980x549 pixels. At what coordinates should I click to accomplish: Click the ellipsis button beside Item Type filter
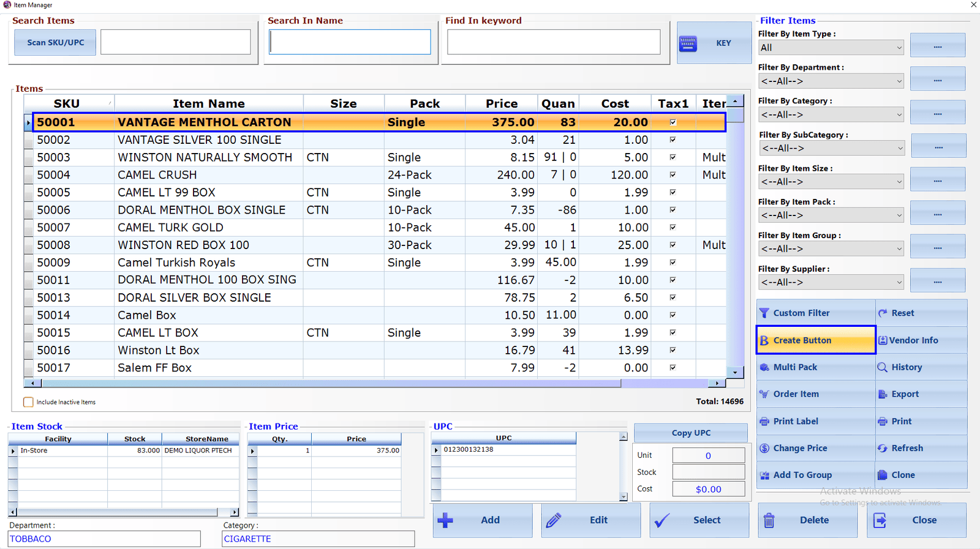(938, 47)
